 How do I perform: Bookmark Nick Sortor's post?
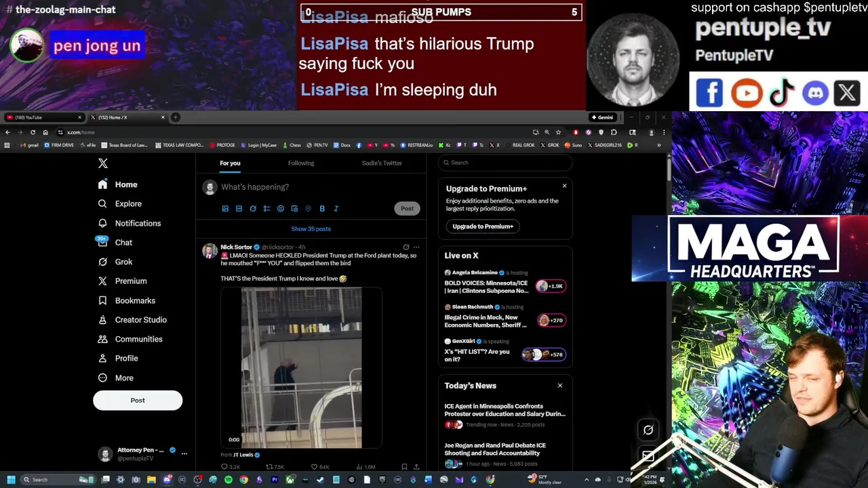click(x=404, y=467)
